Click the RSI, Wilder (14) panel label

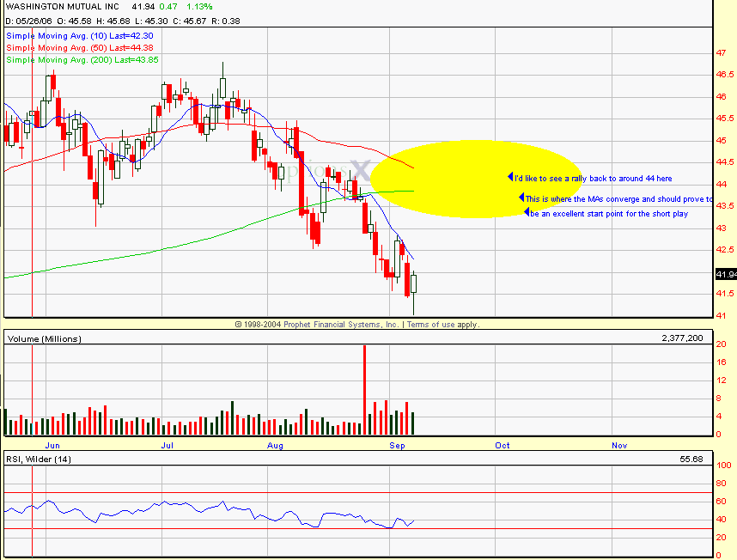[39, 459]
